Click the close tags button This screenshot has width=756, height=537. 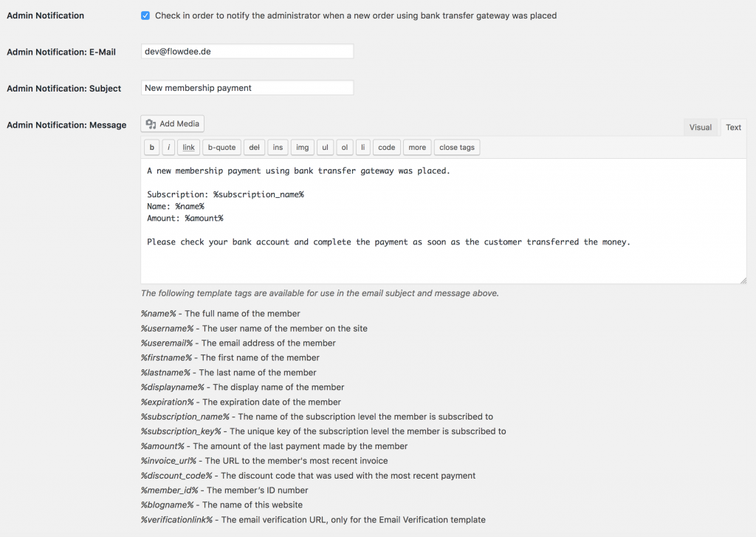[x=457, y=148]
